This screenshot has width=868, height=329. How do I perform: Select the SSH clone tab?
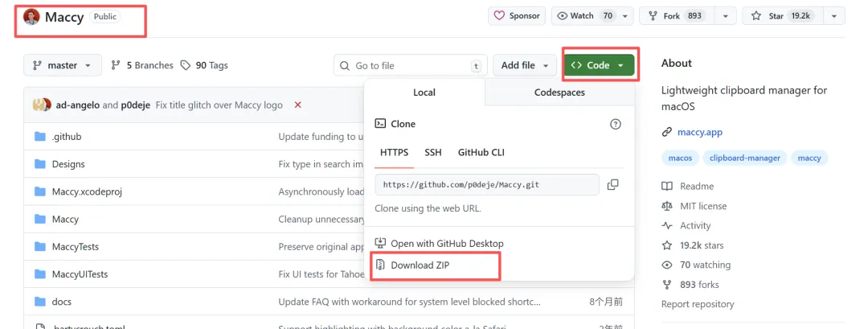click(x=433, y=152)
